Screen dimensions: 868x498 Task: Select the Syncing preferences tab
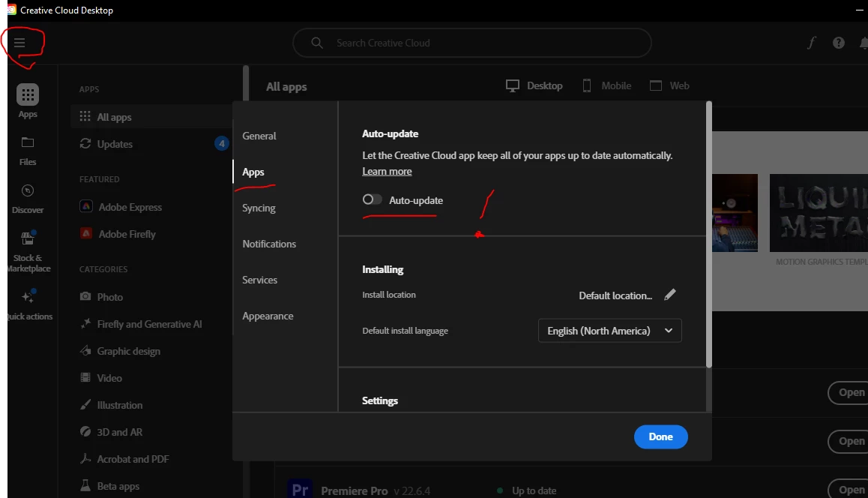tap(259, 208)
